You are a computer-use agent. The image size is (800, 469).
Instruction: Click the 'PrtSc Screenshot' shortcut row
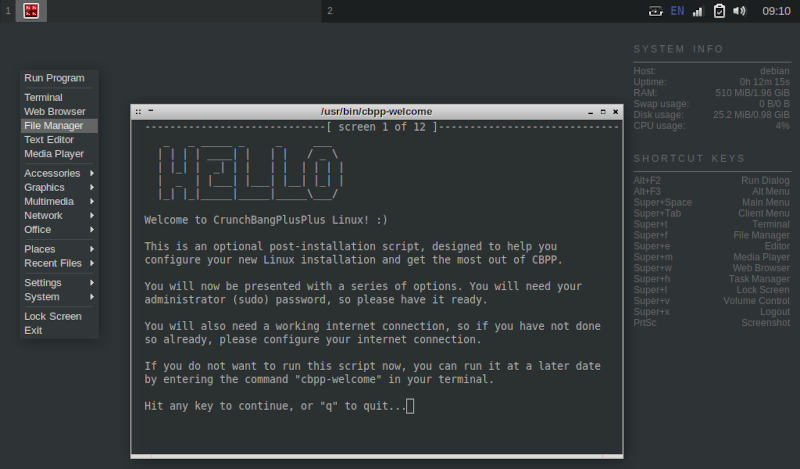(x=711, y=323)
